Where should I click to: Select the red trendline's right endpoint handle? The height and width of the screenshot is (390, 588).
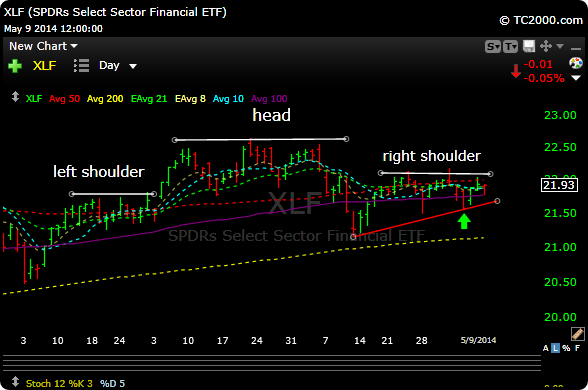[x=497, y=201]
